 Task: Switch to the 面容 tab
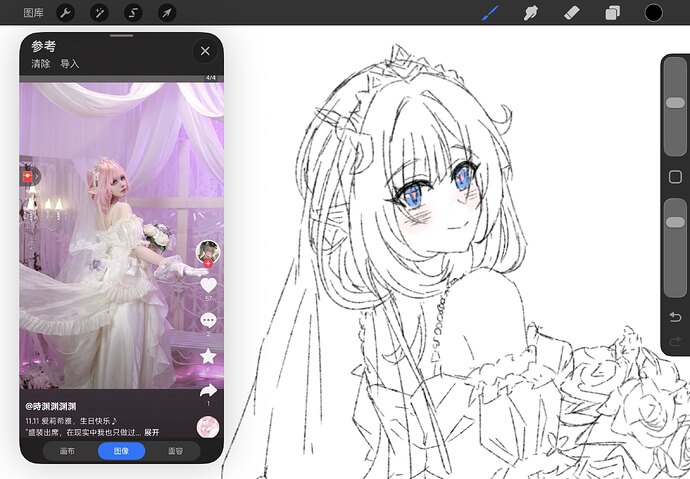(175, 451)
